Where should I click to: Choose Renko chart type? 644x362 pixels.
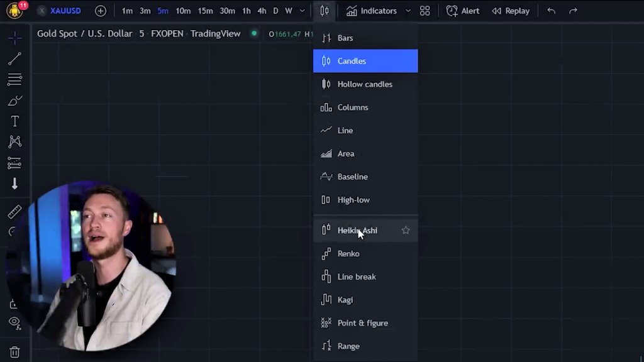348,254
